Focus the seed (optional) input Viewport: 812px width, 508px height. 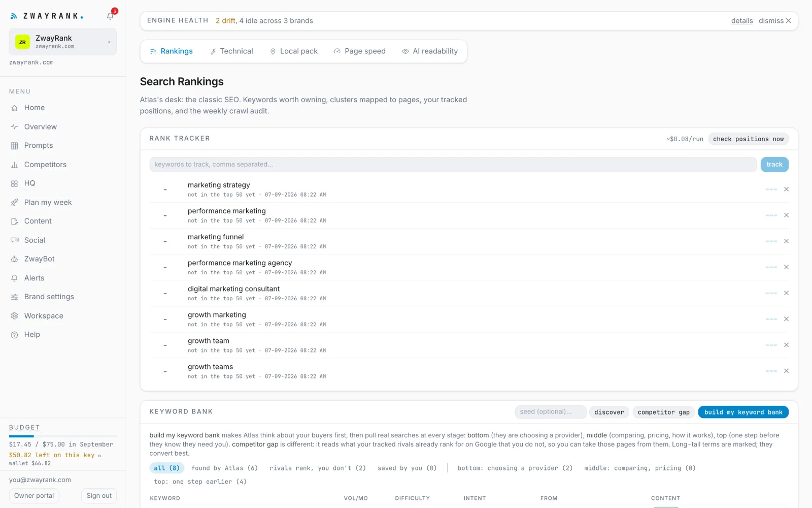point(551,412)
